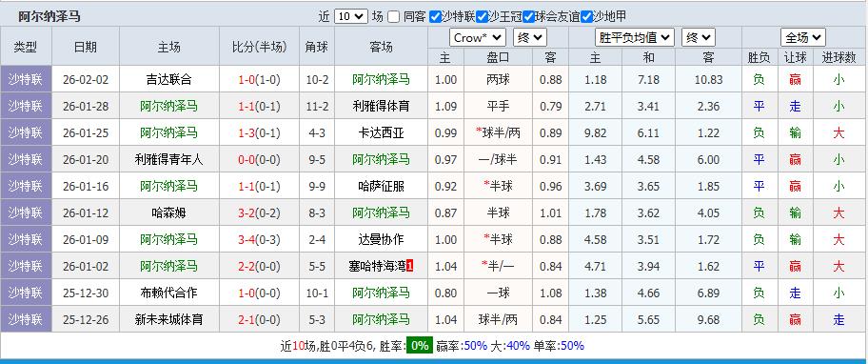This screenshot has height=364, width=868.
Task: Open the 胜平负均值 dropdown
Action: click(635, 38)
